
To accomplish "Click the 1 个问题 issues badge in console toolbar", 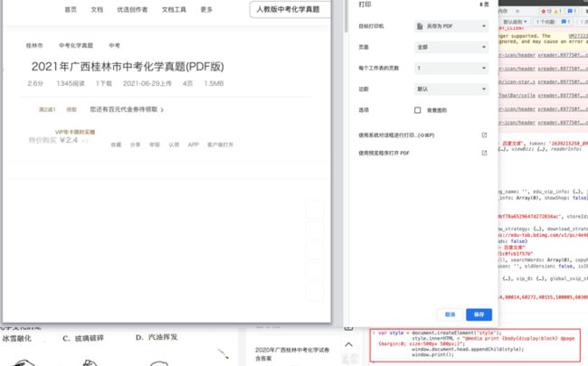I will pyautogui.click(x=545, y=22).
